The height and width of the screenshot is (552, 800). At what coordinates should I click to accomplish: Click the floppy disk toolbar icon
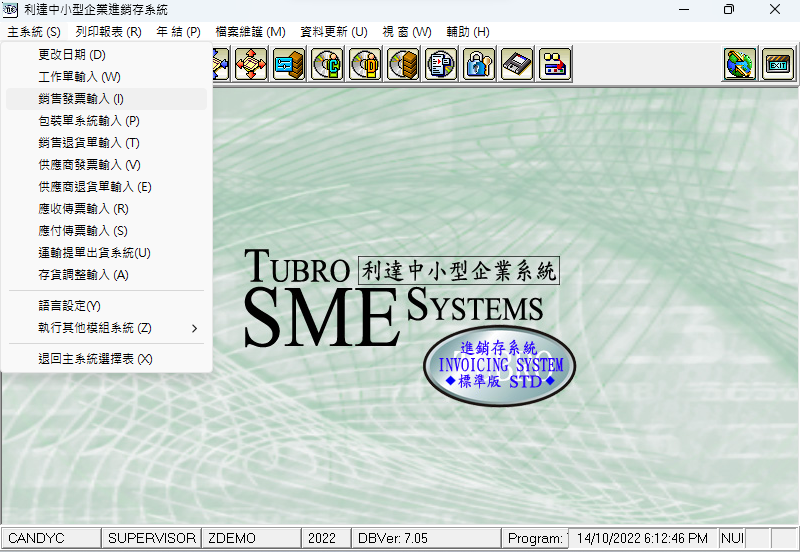pyautogui.click(x=517, y=64)
